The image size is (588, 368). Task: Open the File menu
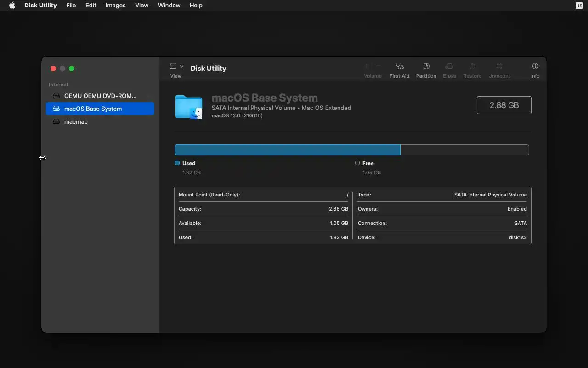pos(71,6)
